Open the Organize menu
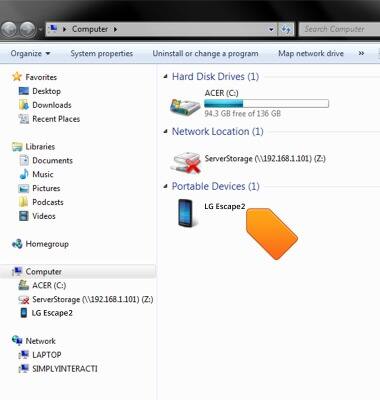The height and width of the screenshot is (400, 380). click(30, 53)
